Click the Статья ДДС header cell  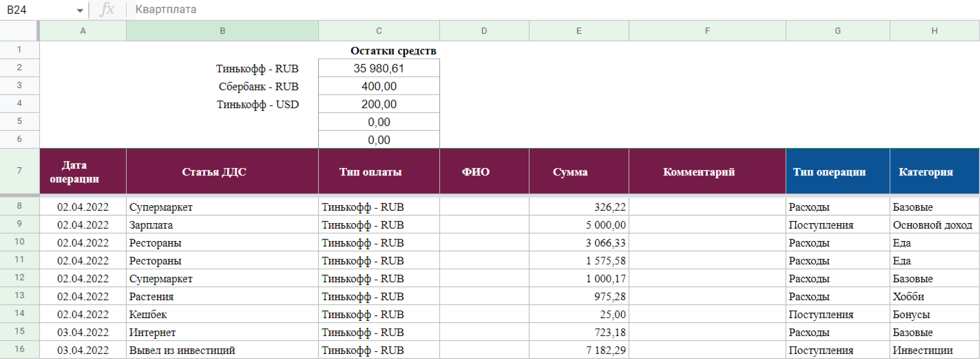coord(222,171)
